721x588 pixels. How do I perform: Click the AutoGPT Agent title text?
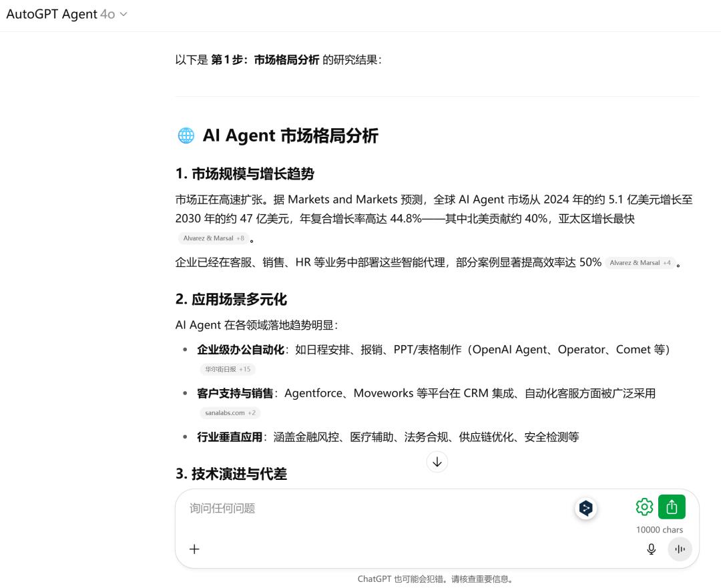tap(51, 14)
